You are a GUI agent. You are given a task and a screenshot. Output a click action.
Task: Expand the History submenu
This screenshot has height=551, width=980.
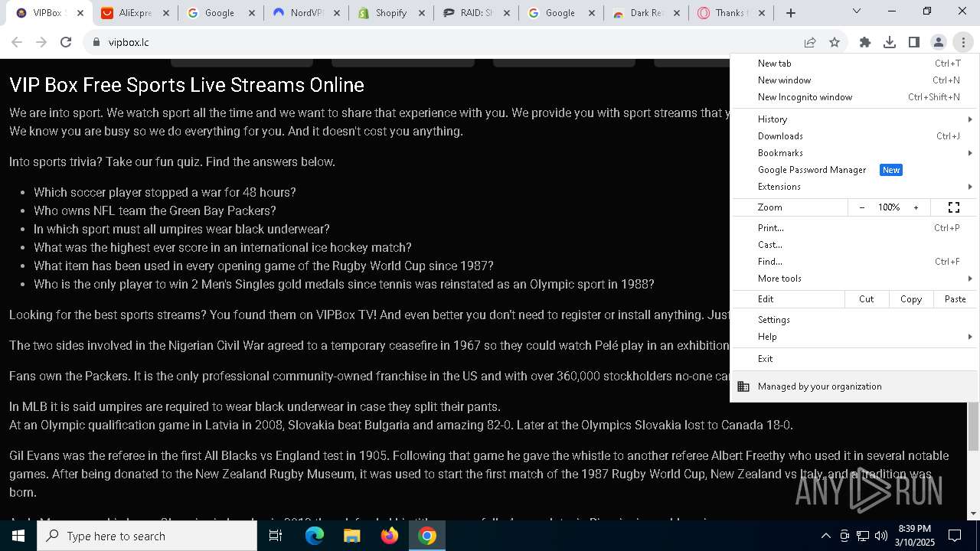click(855, 119)
